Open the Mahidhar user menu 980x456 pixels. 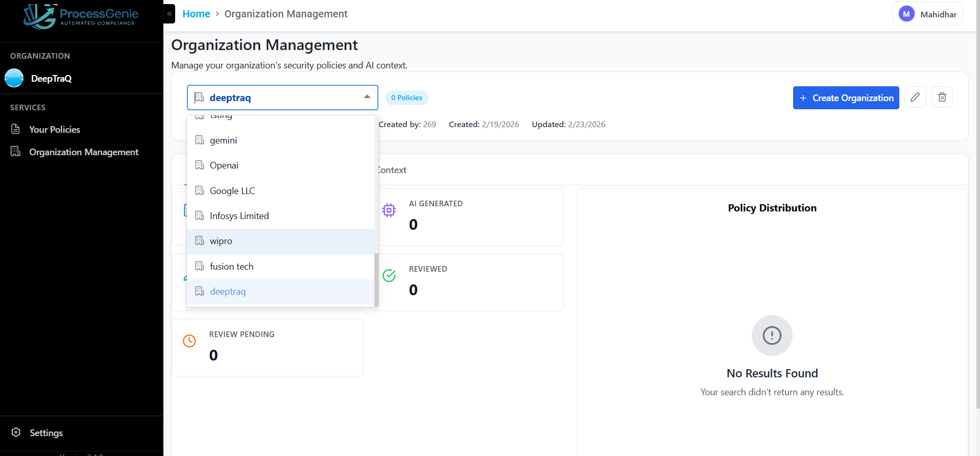[927, 14]
